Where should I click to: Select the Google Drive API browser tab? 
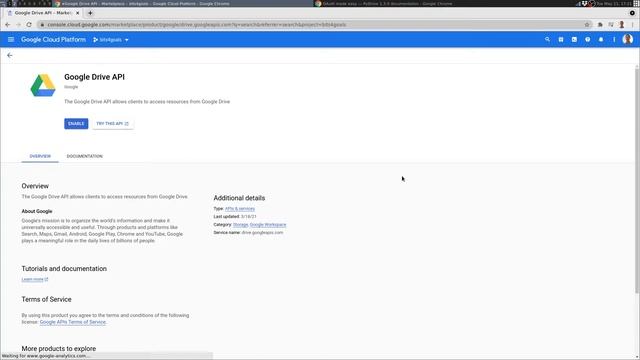43,13
